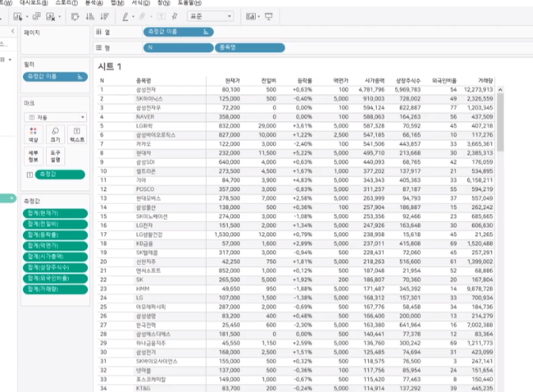Open the 창(N) menu

pyautogui.click(x=164, y=2)
